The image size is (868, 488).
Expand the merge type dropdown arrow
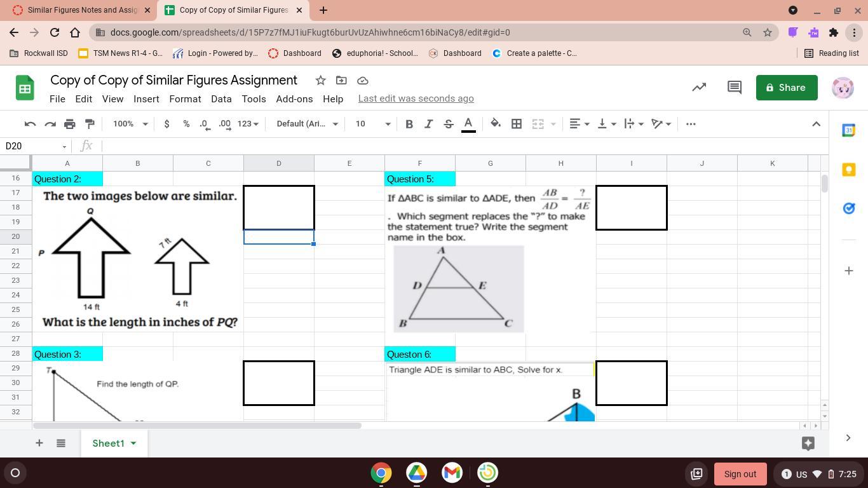[x=553, y=124]
